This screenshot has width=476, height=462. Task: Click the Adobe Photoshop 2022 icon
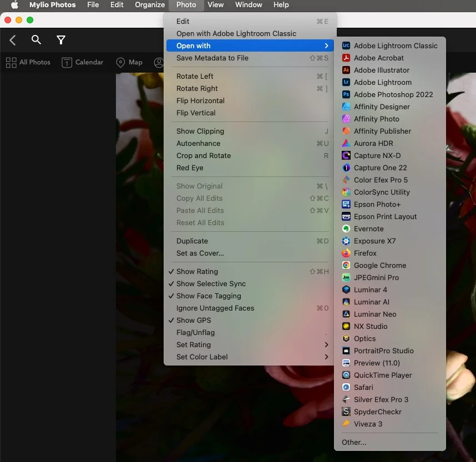pyautogui.click(x=346, y=95)
